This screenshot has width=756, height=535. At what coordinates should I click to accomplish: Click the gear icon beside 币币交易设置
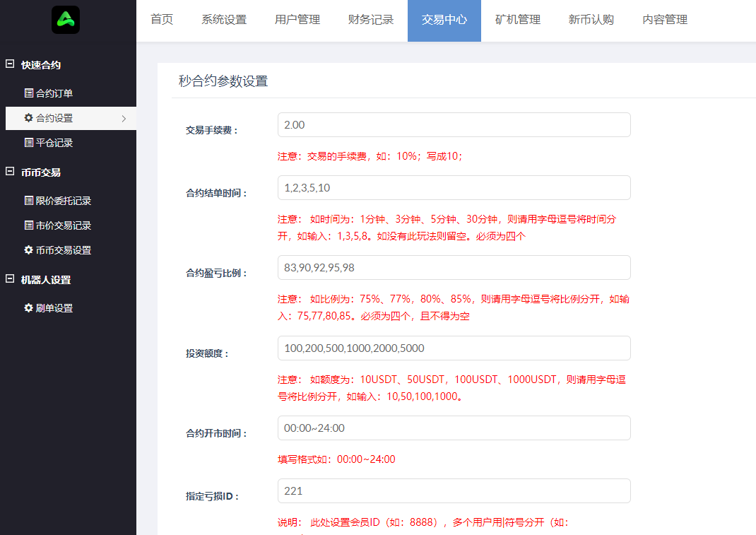click(x=29, y=250)
